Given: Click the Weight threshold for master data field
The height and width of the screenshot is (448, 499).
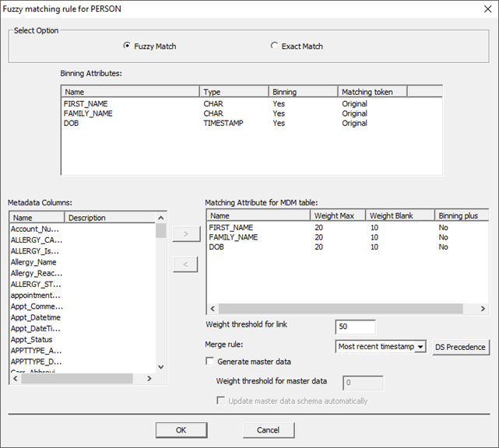Looking at the screenshot, I should (x=363, y=383).
